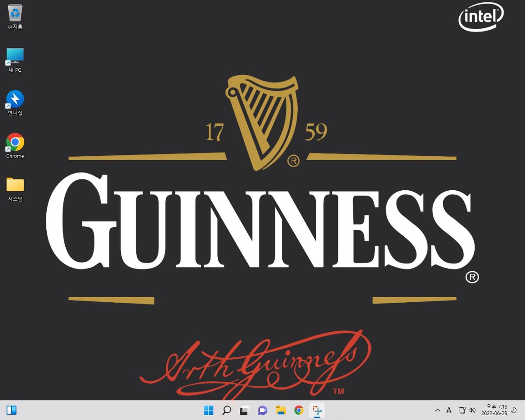Open Task View from the taskbar
This screenshot has height=420, width=525.
pyautogui.click(x=245, y=410)
